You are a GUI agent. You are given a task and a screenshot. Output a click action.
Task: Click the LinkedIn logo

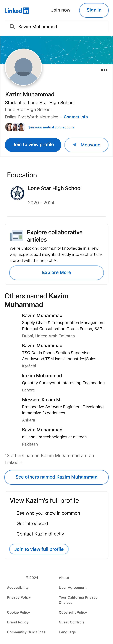[17, 11]
